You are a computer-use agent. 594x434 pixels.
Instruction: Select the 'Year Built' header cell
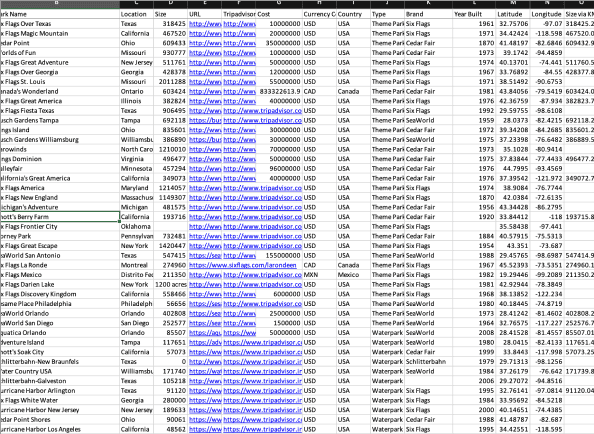[x=474, y=14]
